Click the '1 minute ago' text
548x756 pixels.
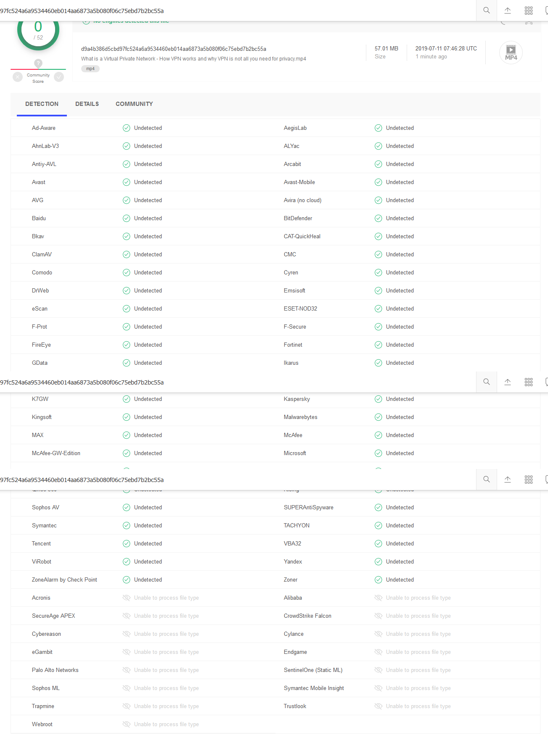pyautogui.click(x=431, y=57)
